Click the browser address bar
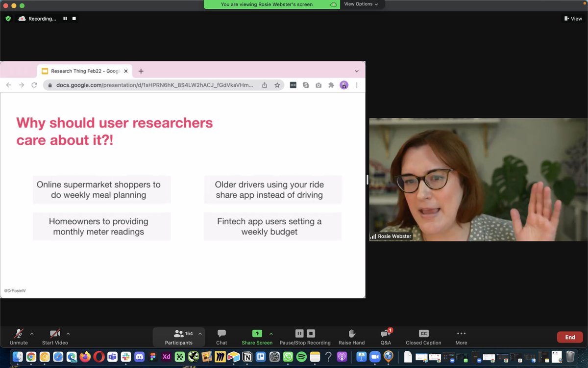 [147, 84]
